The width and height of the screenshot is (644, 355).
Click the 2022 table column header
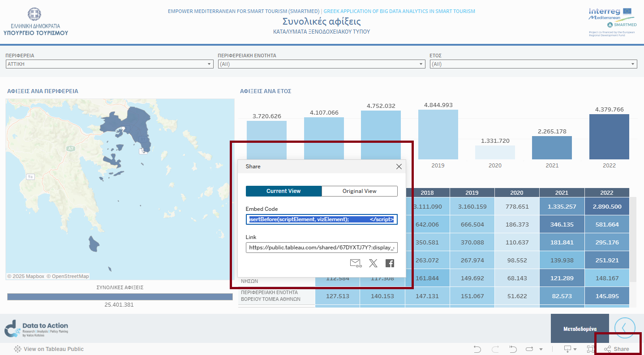coord(606,192)
